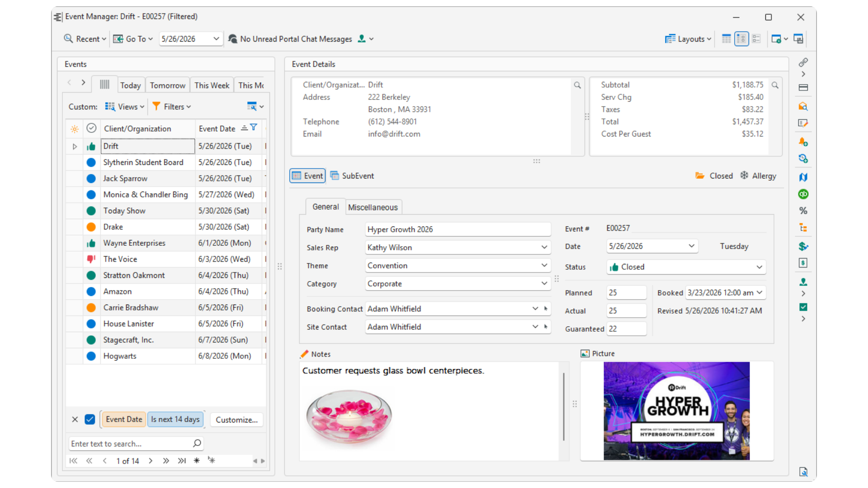This screenshot has width=868, height=488.
Task: Expand the Theme dropdown
Action: 544,265
